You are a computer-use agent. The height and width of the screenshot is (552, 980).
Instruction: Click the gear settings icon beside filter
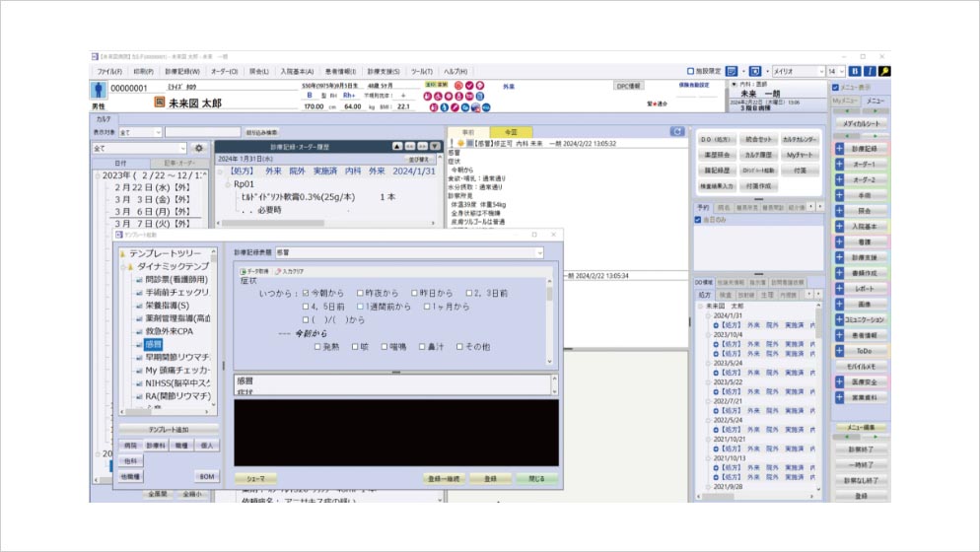pos(198,148)
